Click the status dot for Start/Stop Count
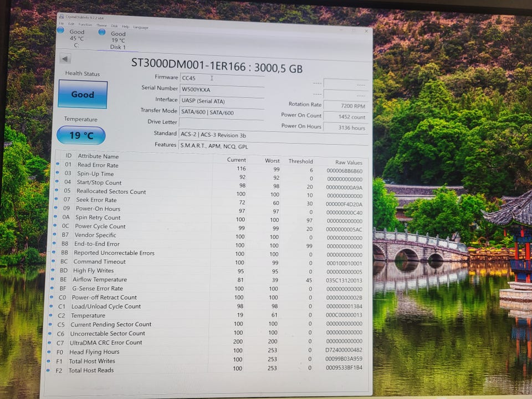Image resolution: width=532 pixels, height=399 pixels. (x=57, y=182)
